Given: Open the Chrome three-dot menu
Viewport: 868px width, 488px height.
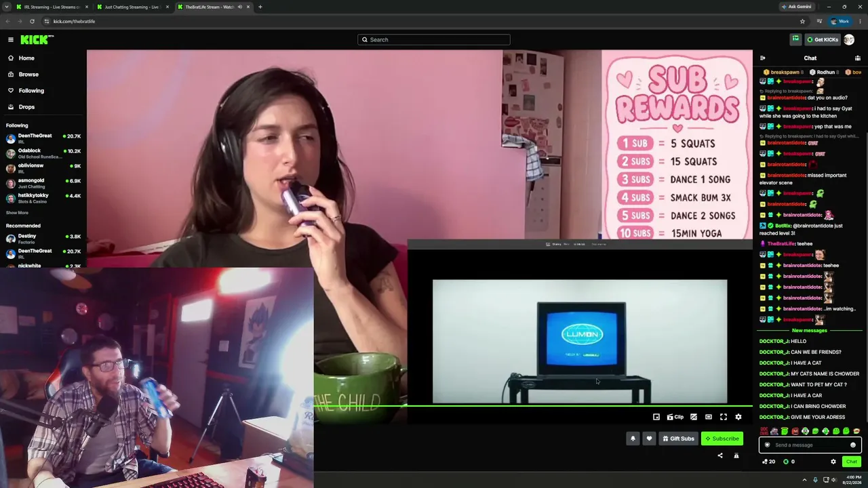Looking at the screenshot, I should [859, 21].
